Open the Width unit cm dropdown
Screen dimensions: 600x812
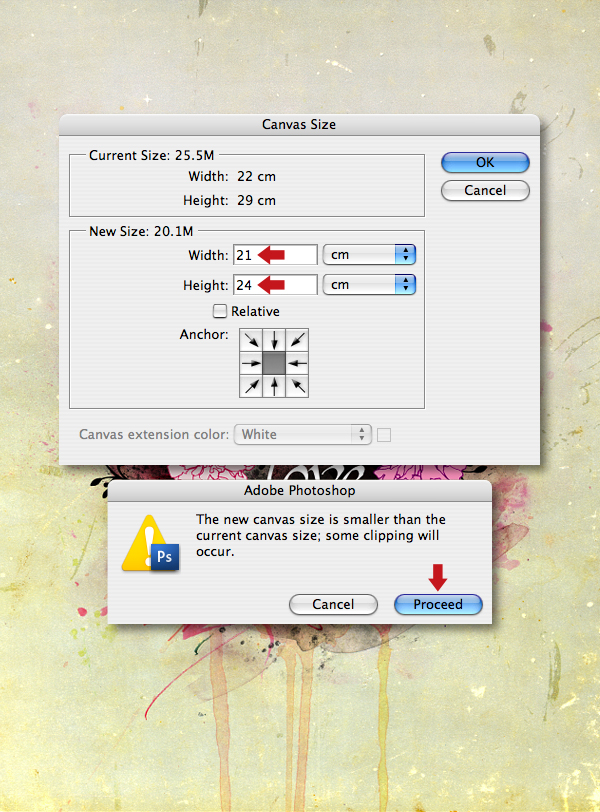pos(369,254)
